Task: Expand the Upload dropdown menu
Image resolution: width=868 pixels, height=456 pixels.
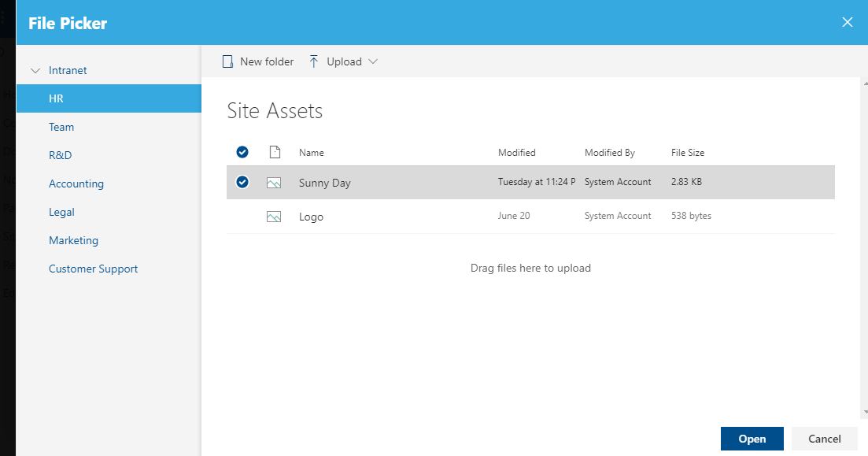Action: 374,61
